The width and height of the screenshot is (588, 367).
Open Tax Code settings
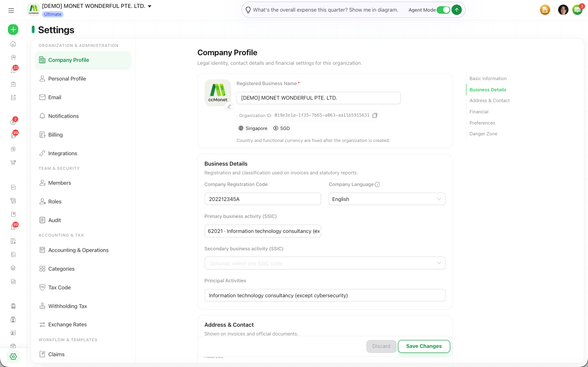coord(83,287)
